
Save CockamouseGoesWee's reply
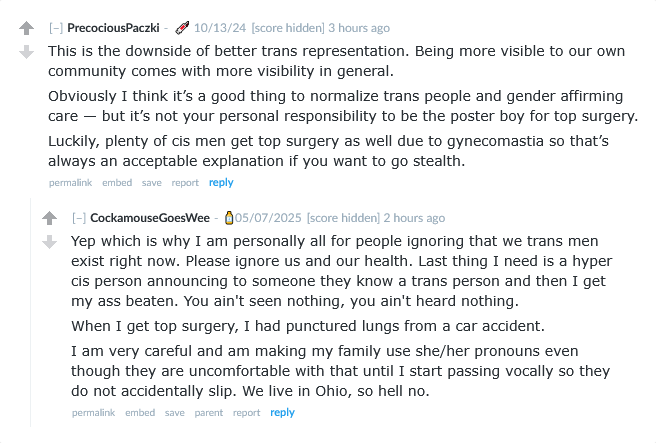pyautogui.click(x=174, y=412)
